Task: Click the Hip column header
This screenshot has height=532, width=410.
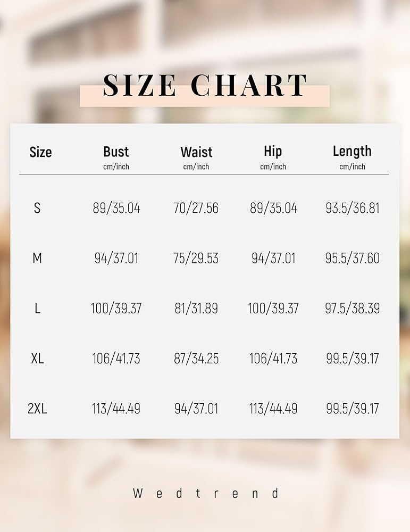Action: point(273,152)
